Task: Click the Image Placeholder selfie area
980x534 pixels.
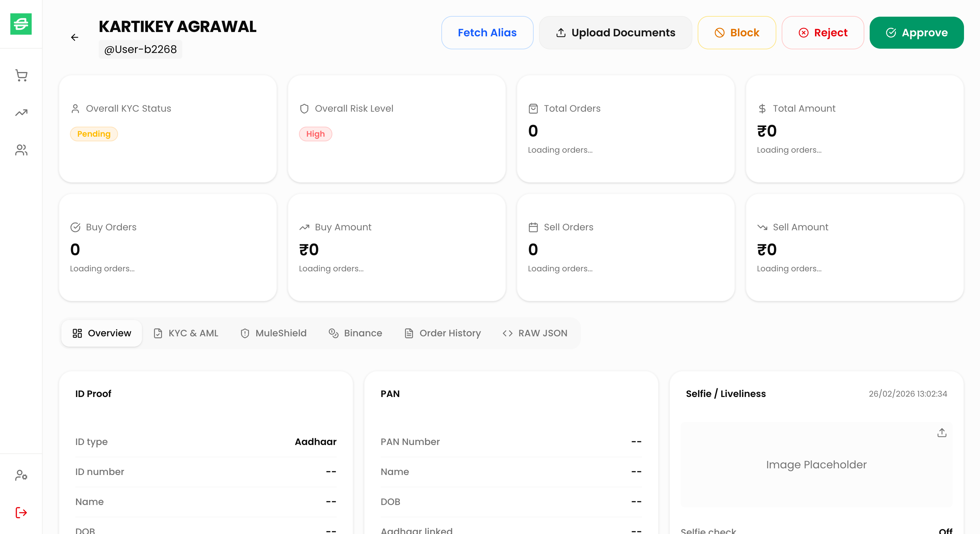Action: coord(816,464)
